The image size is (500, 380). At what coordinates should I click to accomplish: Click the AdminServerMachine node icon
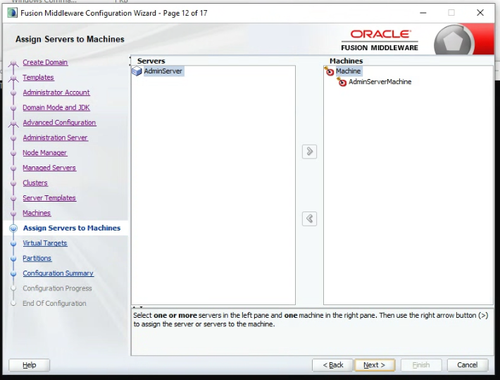(x=342, y=82)
